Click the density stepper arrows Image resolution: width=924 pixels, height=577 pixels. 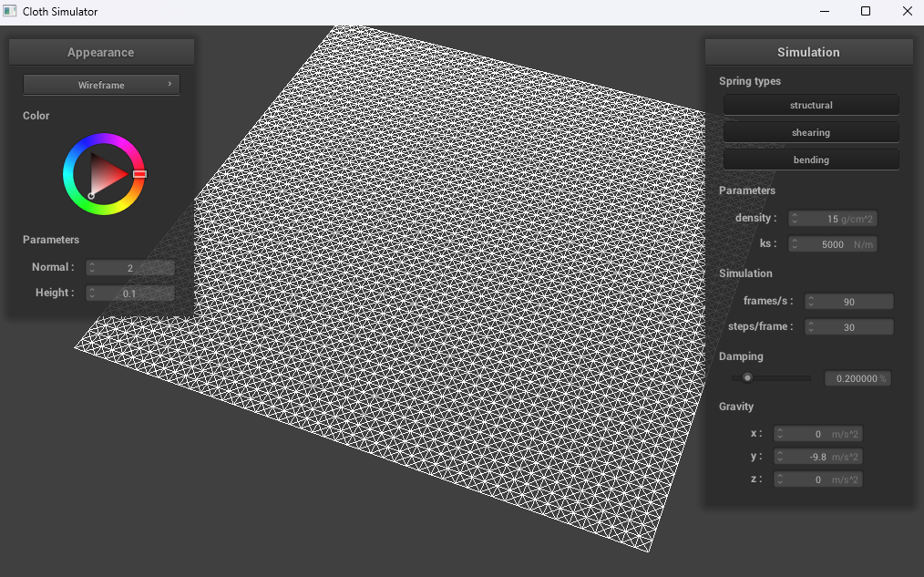pyautogui.click(x=795, y=219)
